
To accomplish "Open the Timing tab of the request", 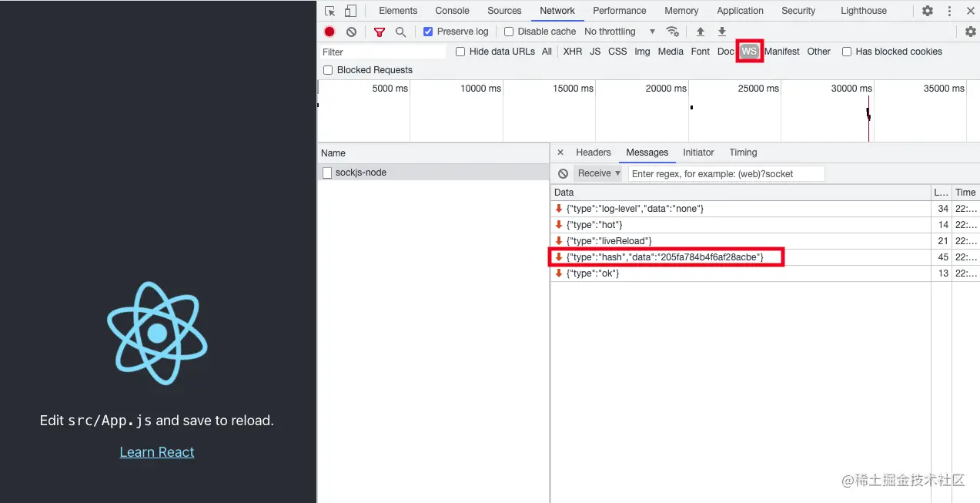I will point(743,153).
